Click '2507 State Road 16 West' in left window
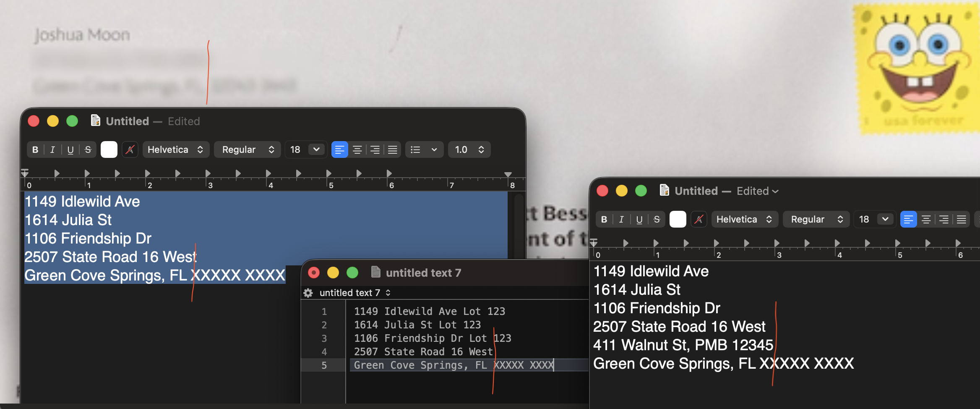The height and width of the screenshot is (409, 980). point(110,257)
